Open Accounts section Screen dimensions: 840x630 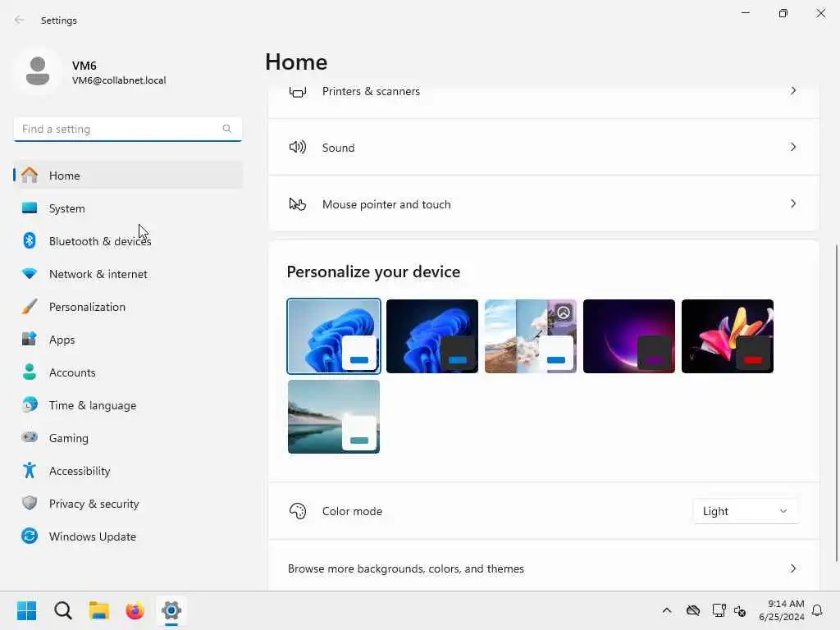click(x=128, y=372)
